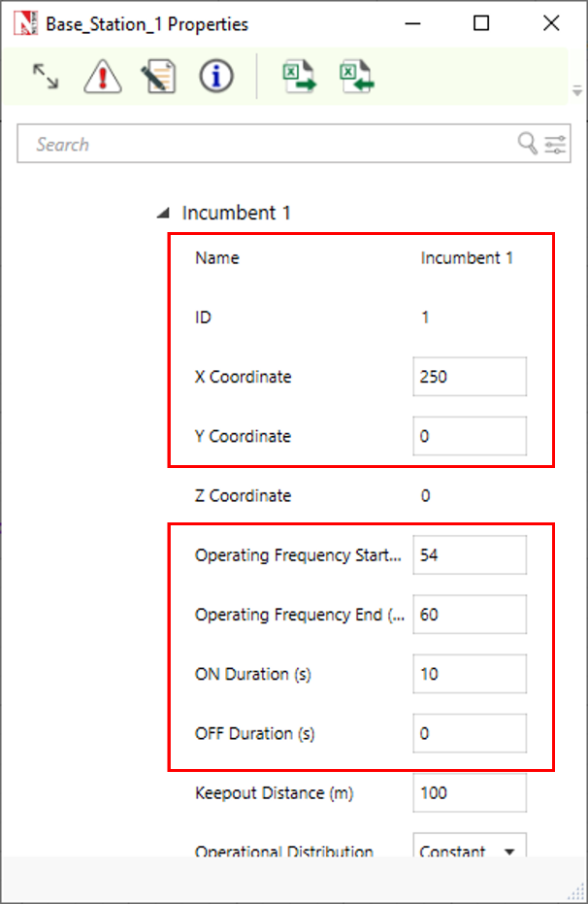Open the red warning triangle icon
Viewport: 588px width, 904px height.
pos(102,77)
